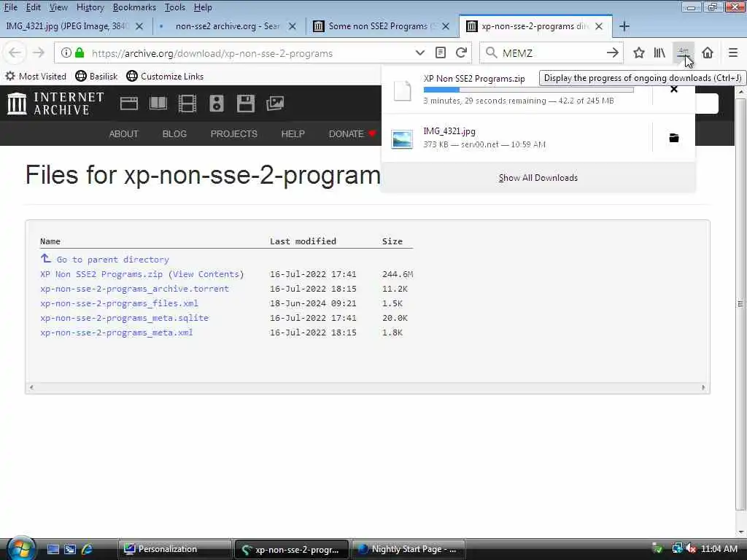747x560 pixels.
Task: Open the hamburger application menu
Action: point(733,52)
